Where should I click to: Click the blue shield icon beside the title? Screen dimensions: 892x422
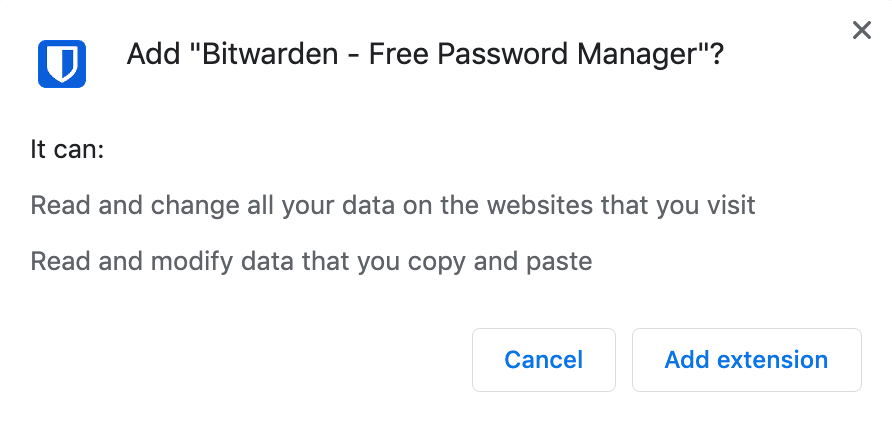pyautogui.click(x=61, y=64)
